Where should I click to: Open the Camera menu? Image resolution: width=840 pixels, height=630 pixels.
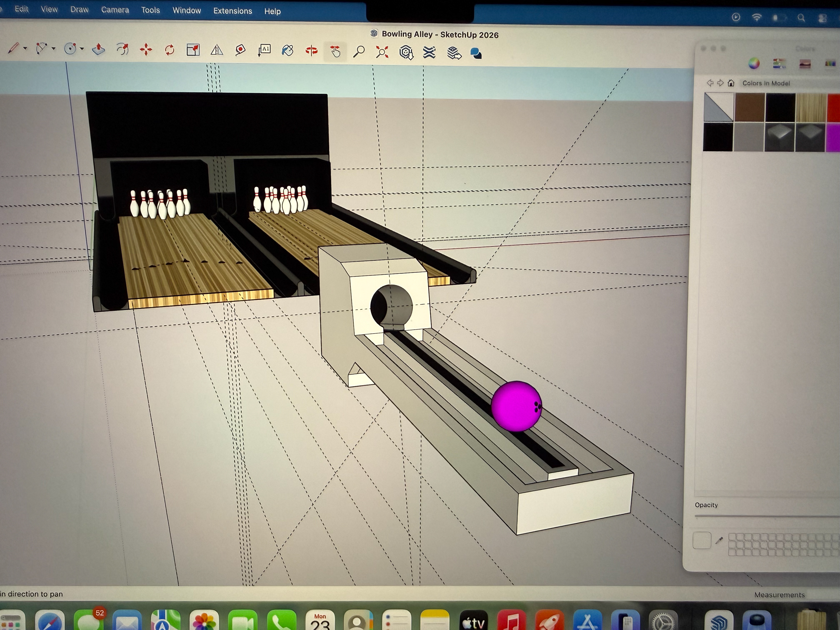115,10
